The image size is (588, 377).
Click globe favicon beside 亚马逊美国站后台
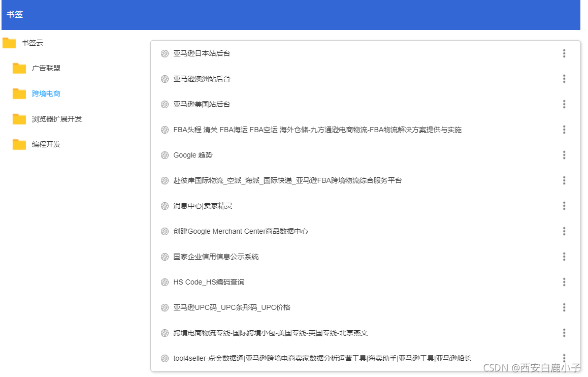(165, 104)
